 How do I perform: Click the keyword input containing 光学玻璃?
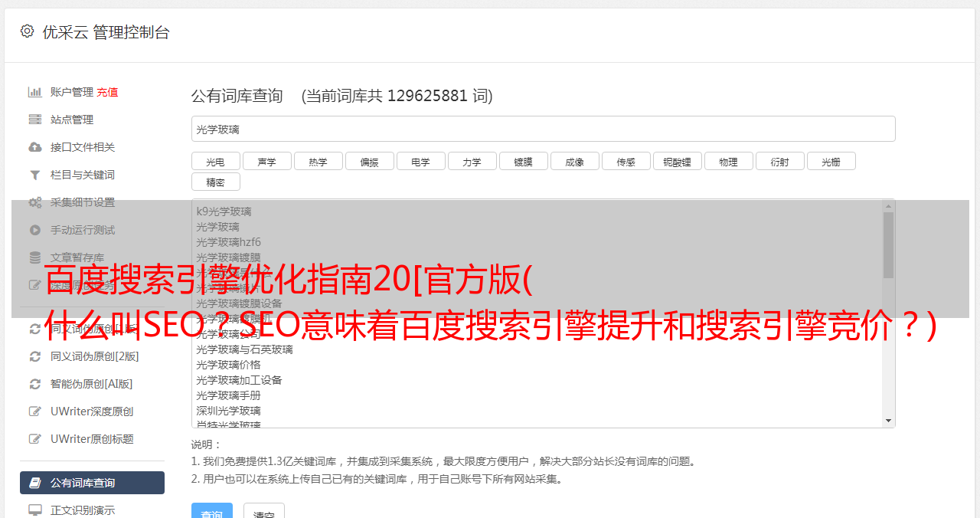[543, 129]
